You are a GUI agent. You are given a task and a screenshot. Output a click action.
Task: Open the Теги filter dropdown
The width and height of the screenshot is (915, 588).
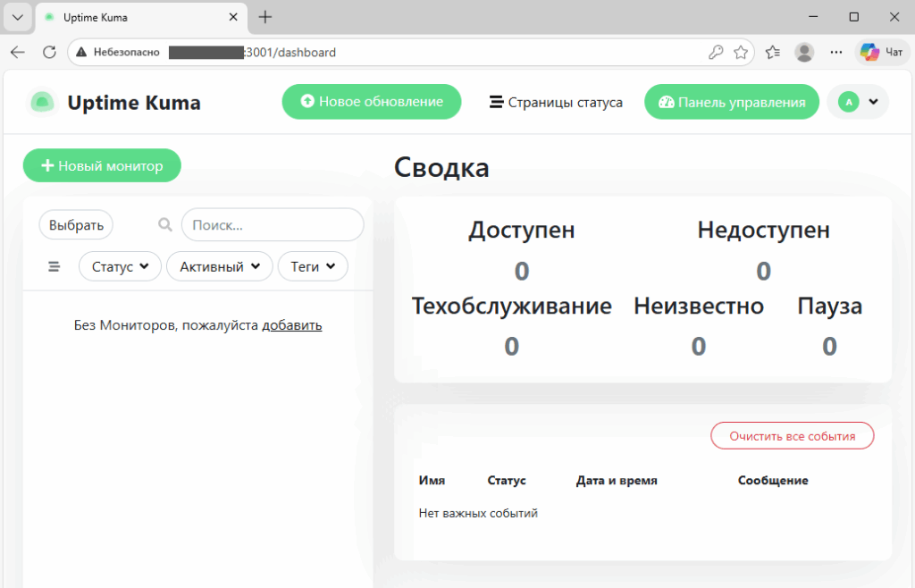(x=313, y=265)
